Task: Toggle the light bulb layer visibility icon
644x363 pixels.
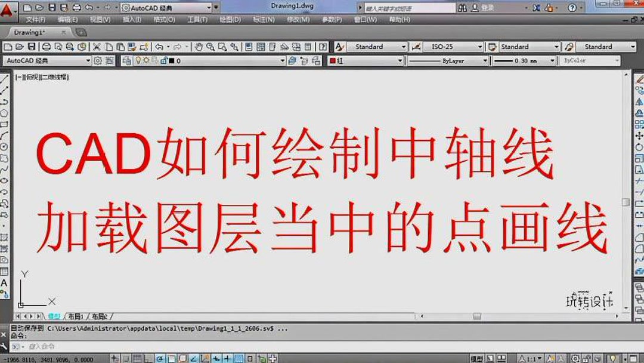Action: 140,60
